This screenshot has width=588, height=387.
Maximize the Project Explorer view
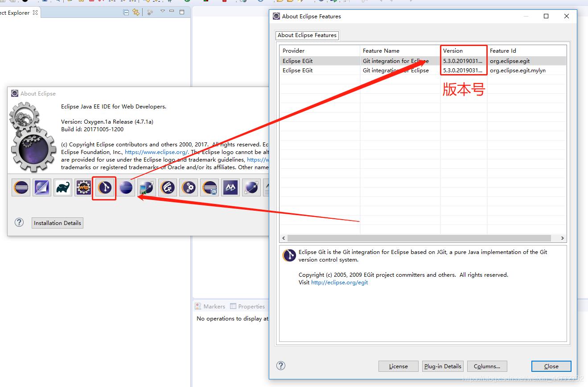point(182,12)
